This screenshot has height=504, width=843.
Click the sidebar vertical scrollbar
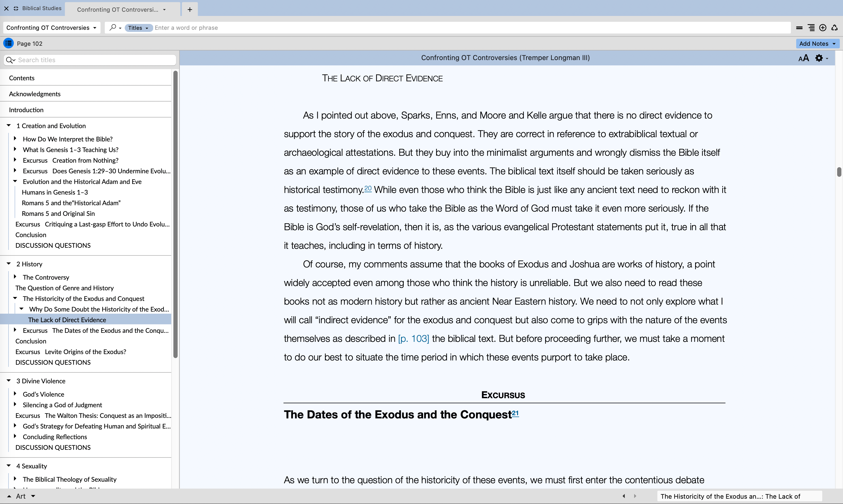pos(175,214)
